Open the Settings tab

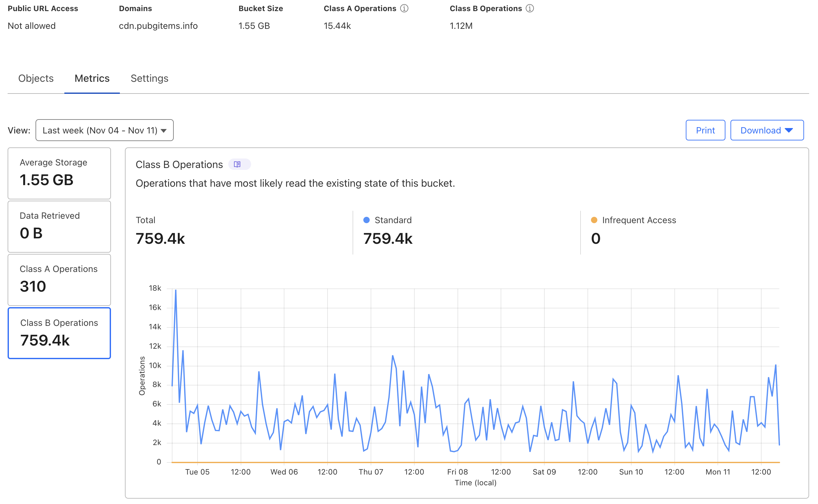(149, 78)
